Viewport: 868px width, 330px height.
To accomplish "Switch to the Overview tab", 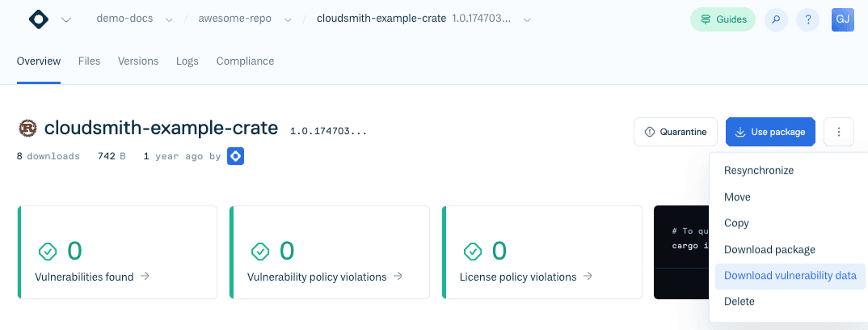I will (39, 61).
